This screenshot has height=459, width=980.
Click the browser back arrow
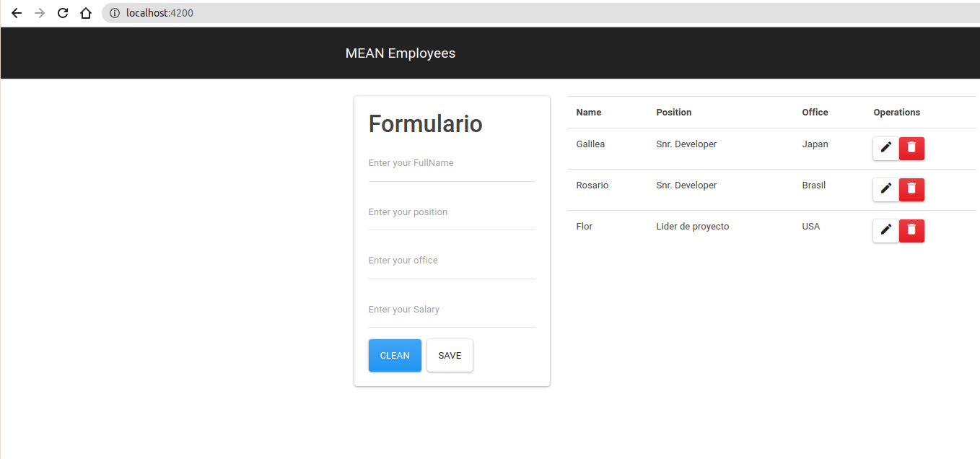(16, 12)
